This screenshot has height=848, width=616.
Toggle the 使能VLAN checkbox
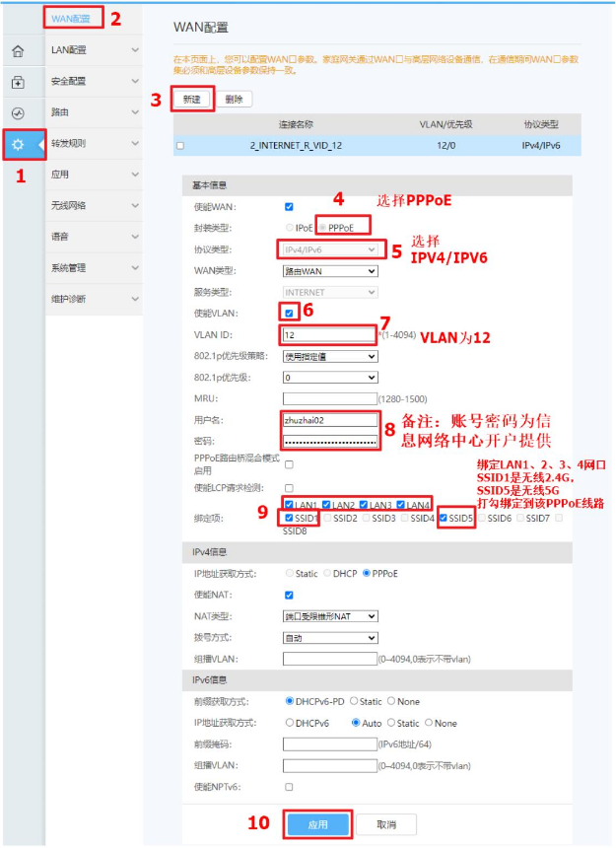coord(288,313)
